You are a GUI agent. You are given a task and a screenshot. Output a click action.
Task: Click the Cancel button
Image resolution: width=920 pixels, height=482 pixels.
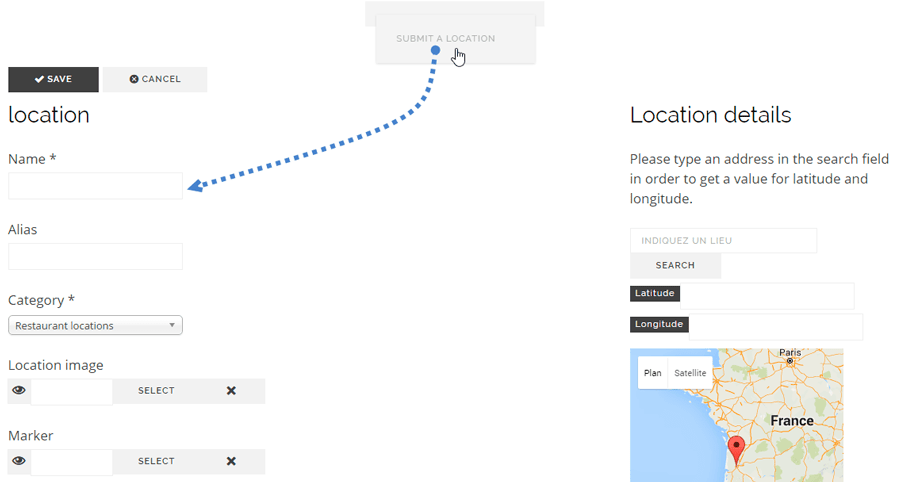pyautogui.click(x=155, y=79)
